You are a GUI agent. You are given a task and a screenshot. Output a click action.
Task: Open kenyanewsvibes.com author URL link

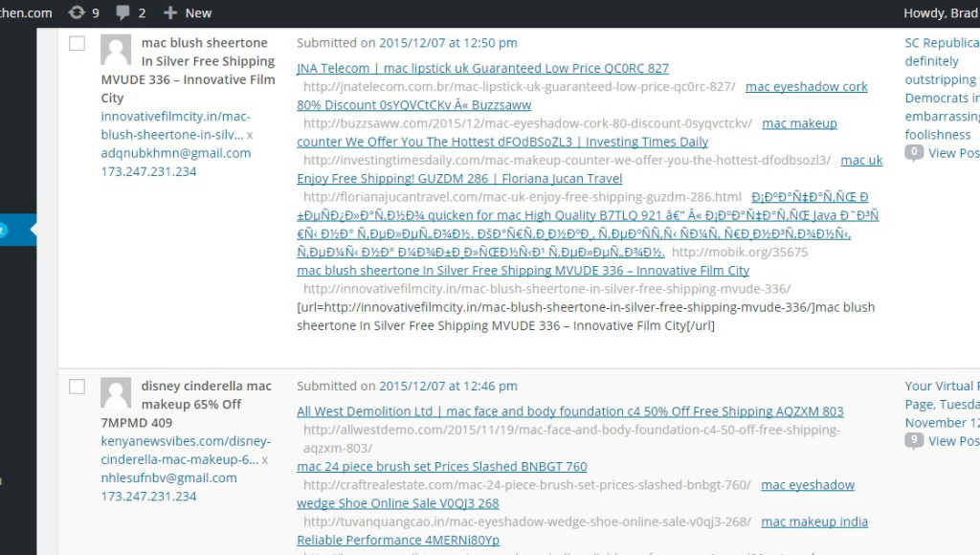(x=186, y=450)
